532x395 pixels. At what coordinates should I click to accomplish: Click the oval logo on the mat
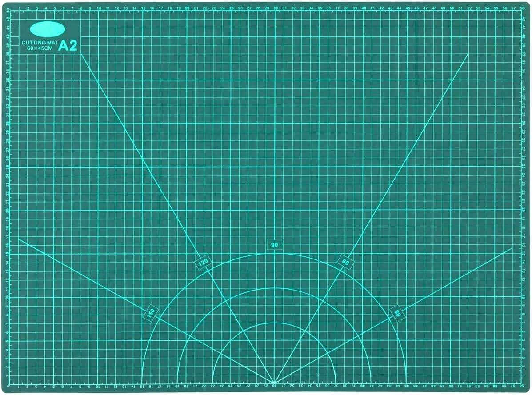[48, 29]
